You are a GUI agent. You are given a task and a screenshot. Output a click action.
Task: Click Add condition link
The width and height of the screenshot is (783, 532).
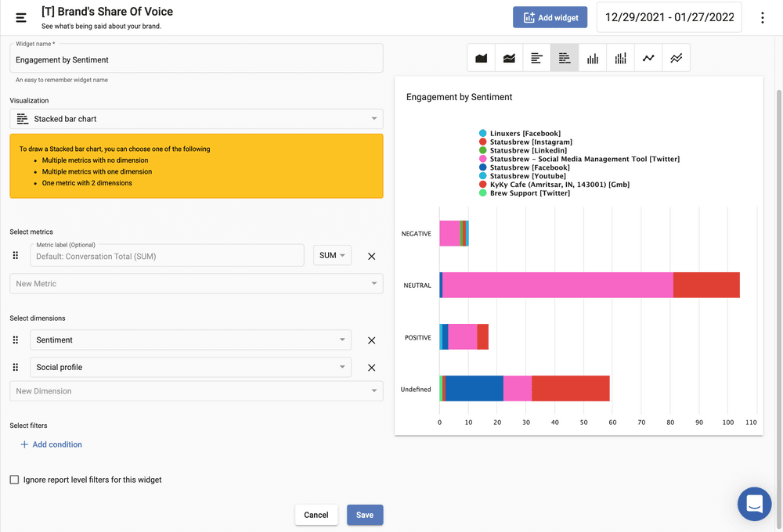pos(51,444)
